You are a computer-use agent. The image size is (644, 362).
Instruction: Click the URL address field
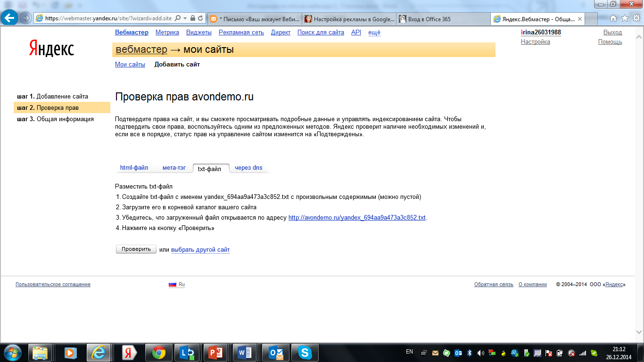[x=109, y=18]
